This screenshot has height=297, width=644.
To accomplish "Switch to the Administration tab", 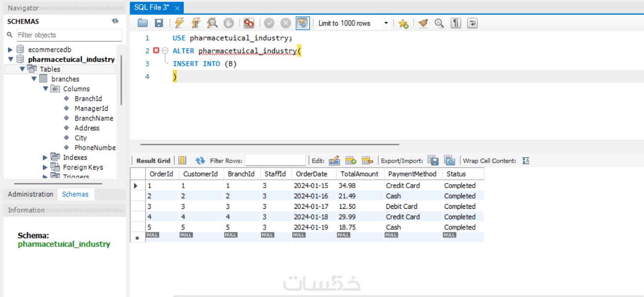I will (x=30, y=194).
